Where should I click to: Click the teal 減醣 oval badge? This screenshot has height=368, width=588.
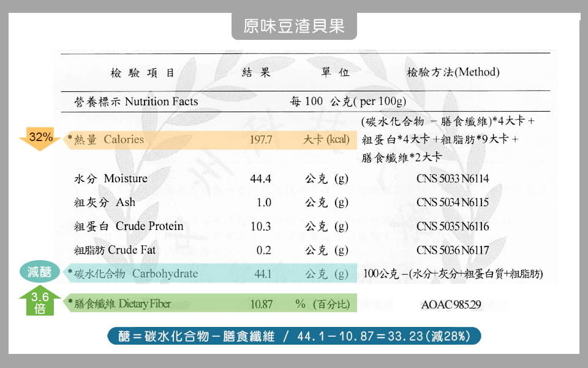(x=39, y=272)
